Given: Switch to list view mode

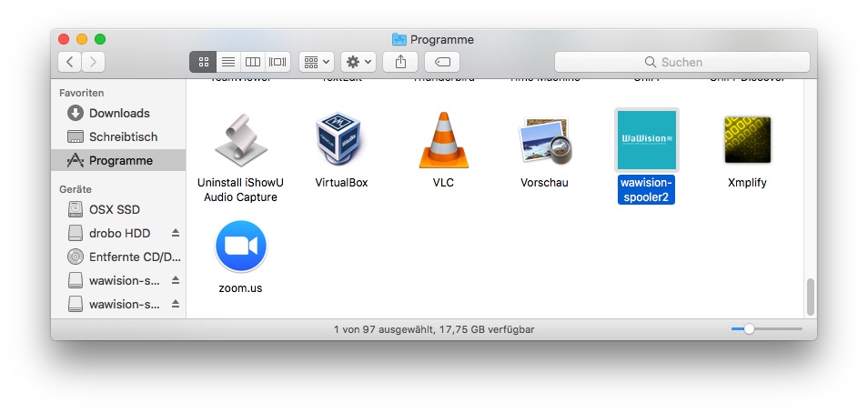Looking at the screenshot, I should [x=228, y=62].
